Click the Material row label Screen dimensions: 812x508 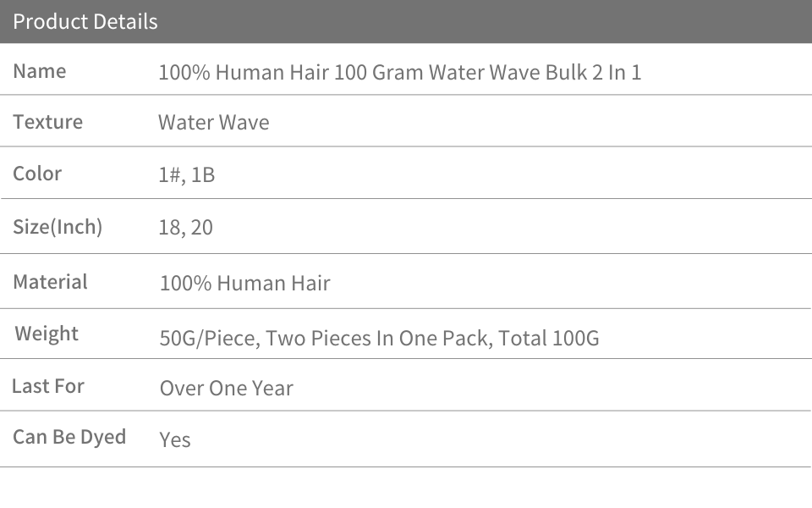50,282
